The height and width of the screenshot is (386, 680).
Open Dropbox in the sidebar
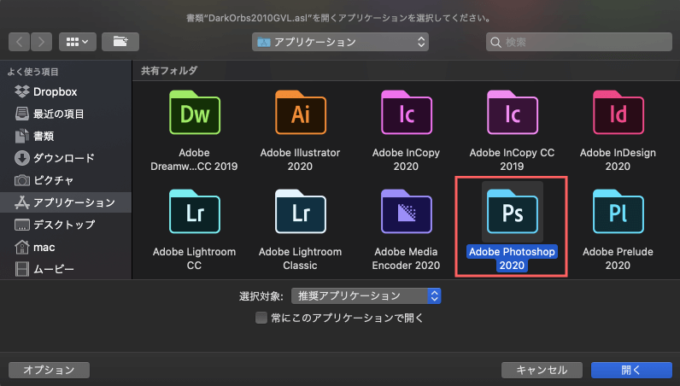click(65, 92)
